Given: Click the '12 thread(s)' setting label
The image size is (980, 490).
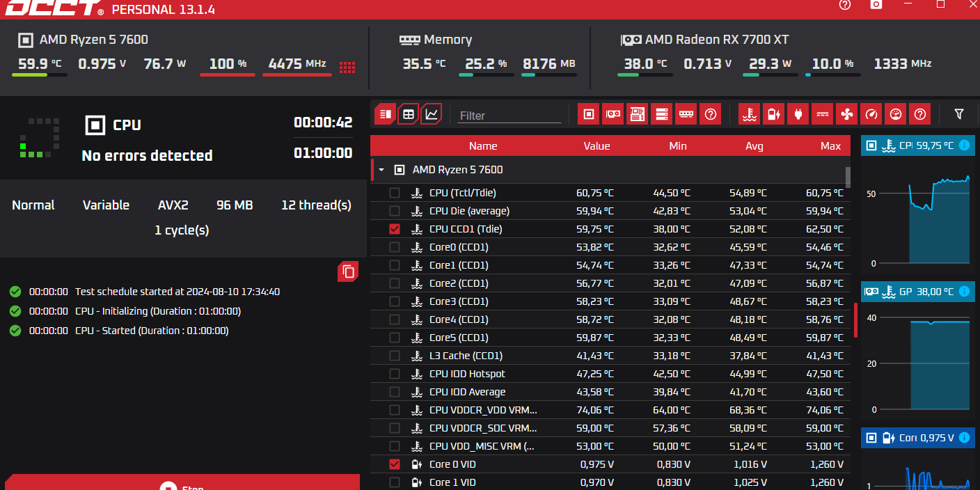Looking at the screenshot, I should [x=316, y=205].
